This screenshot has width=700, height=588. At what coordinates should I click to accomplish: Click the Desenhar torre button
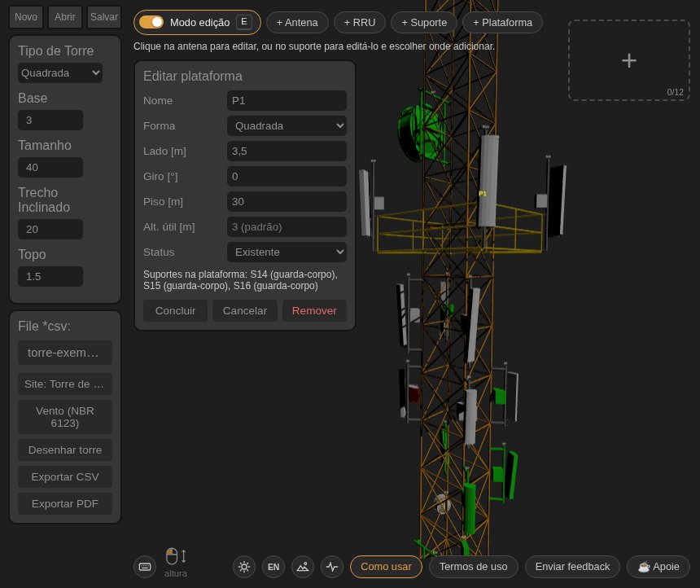tap(65, 450)
